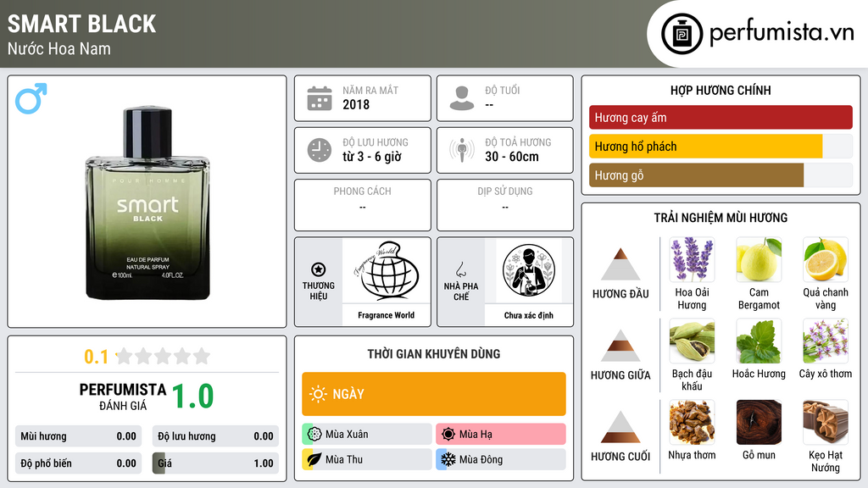The image size is (868, 488).
Task: Click the leaf icon for Mùa Thu
Action: tap(314, 459)
